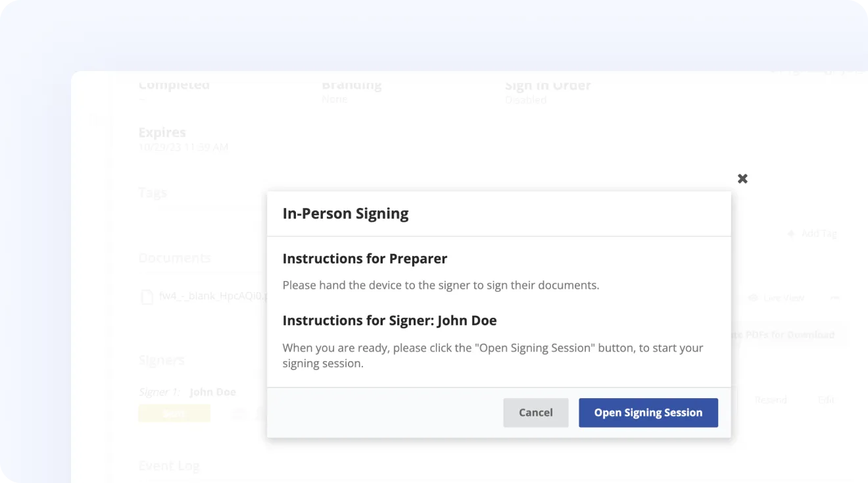This screenshot has height=483, width=868.
Task: Click Open Signing Session
Action: coord(648,413)
